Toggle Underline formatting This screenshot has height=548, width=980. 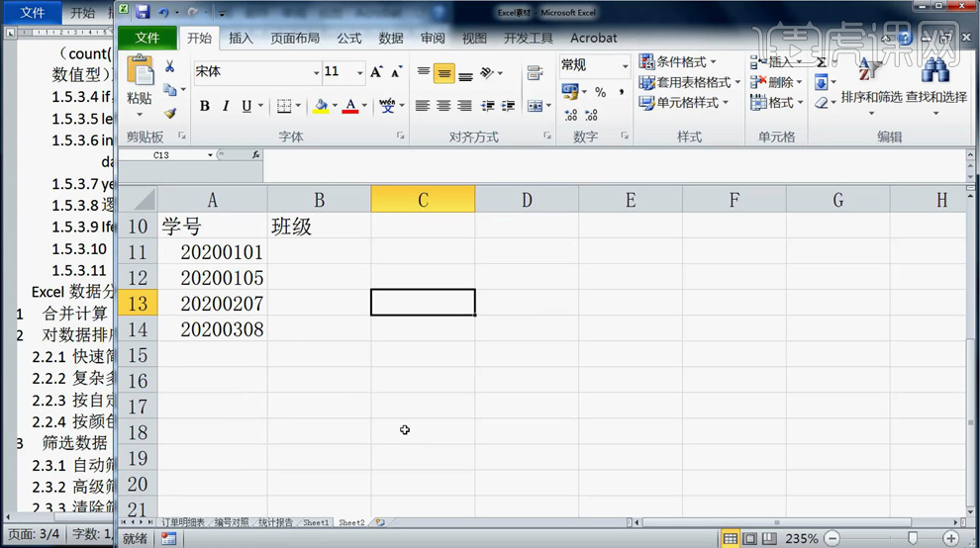pos(246,106)
